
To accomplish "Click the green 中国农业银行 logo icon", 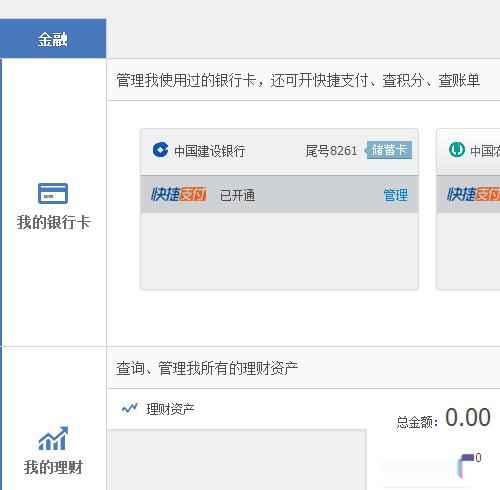I will [457, 149].
